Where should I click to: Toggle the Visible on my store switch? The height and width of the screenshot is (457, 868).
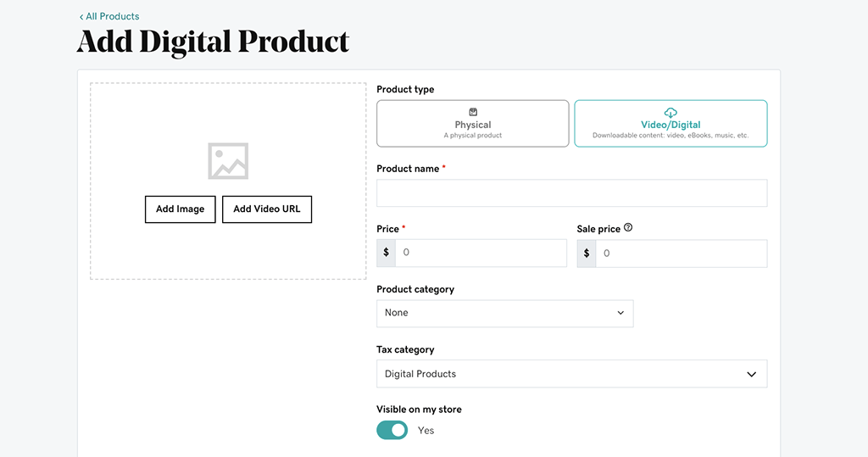pyautogui.click(x=392, y=431)
